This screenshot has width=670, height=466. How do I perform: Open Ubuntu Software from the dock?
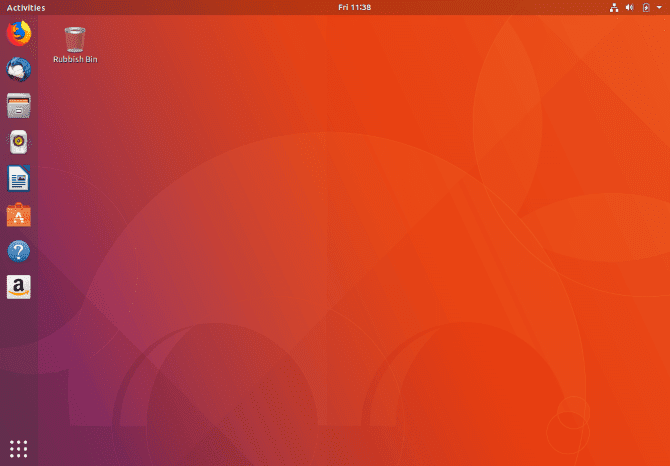click(x=19, y=214)
